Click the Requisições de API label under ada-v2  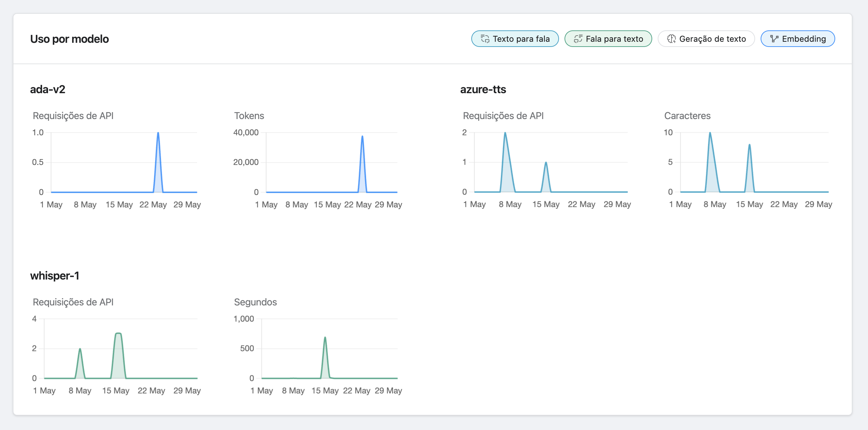[x=73, y=116]
